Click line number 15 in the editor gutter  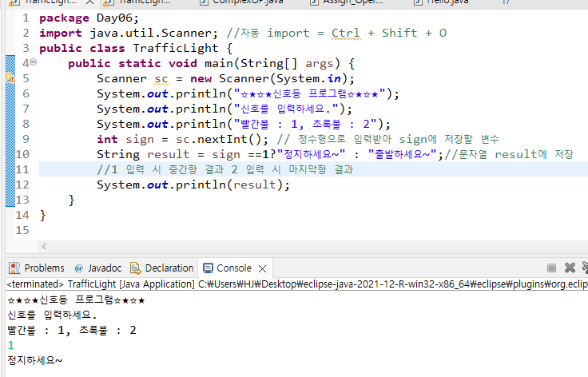22,230
